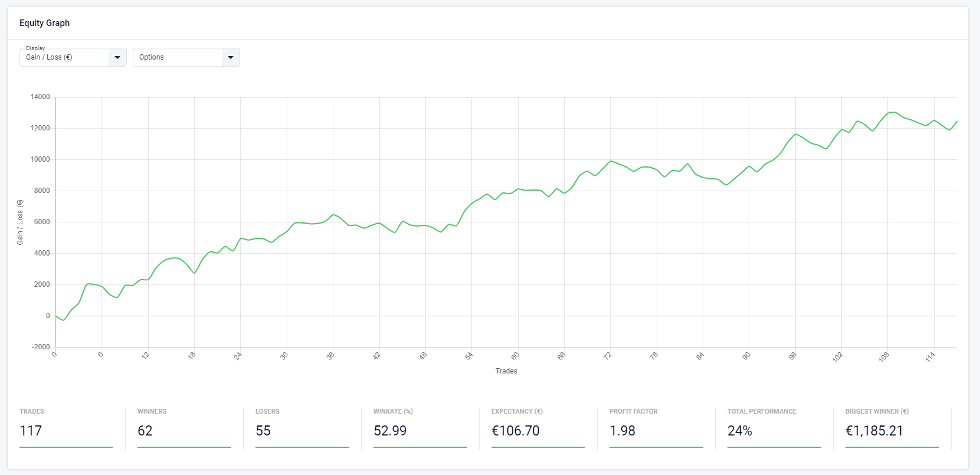Click the Expectancy value €106.70
Screen dimensions: 980x475
pos(516,431)
